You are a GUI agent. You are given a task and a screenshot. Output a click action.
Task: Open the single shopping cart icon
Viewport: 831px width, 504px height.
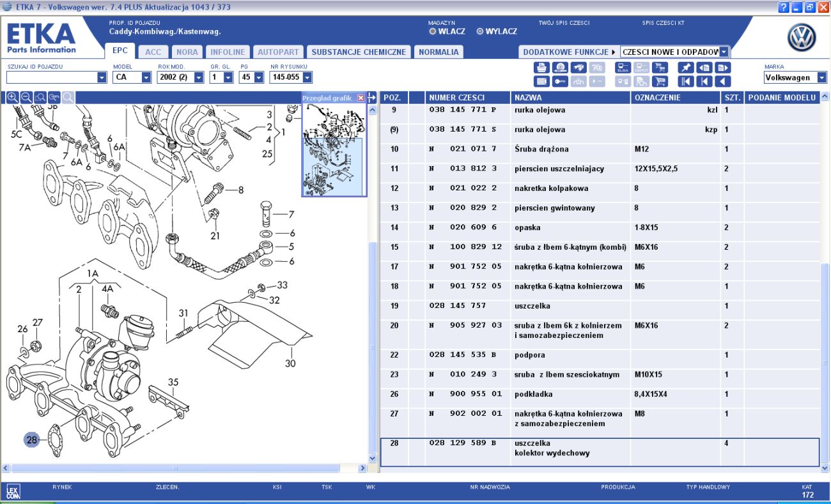pos(660,81)
